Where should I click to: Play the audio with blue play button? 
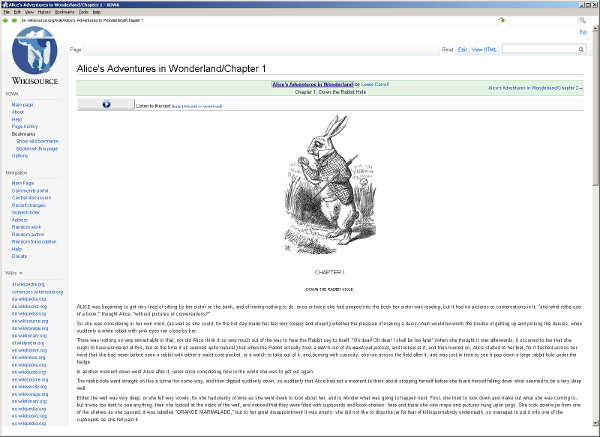(104, 104)
